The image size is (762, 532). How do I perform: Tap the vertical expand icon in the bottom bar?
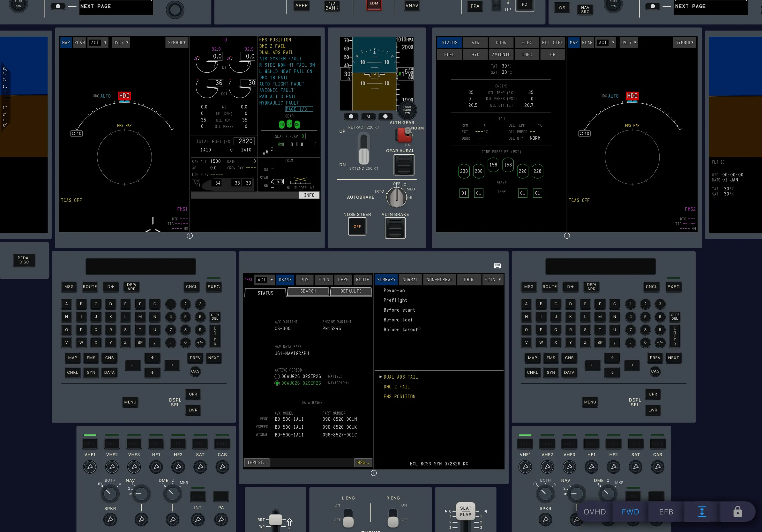(x=702, y=512)
